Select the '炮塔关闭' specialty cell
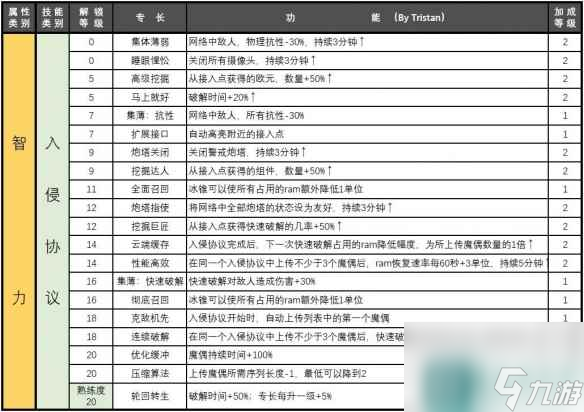Viewport: 584px width, 412px height. pos(150,152)
